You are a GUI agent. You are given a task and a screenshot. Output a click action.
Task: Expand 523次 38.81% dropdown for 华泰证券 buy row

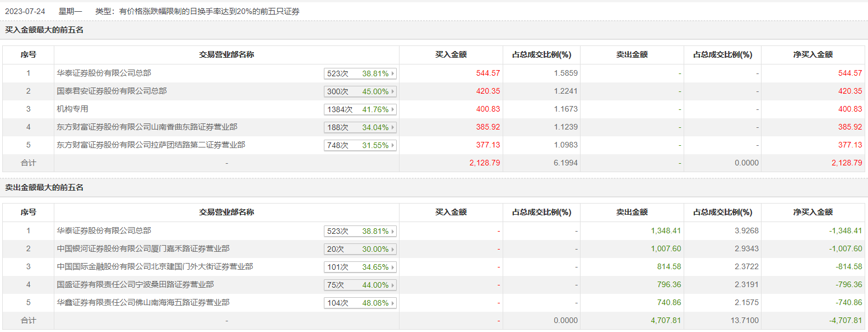coord(360,73)
